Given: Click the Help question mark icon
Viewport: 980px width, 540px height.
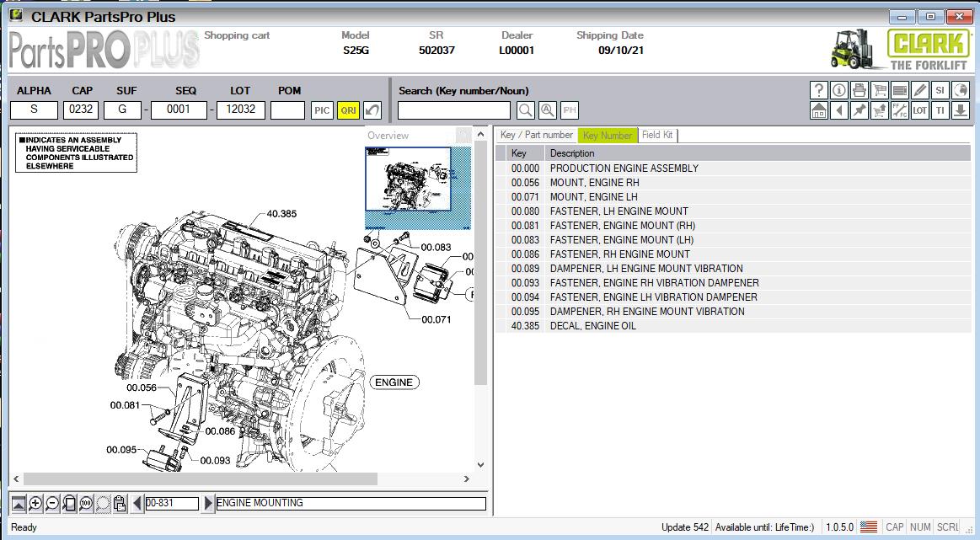Looking at the screenshot, I should tap(818, 90).
